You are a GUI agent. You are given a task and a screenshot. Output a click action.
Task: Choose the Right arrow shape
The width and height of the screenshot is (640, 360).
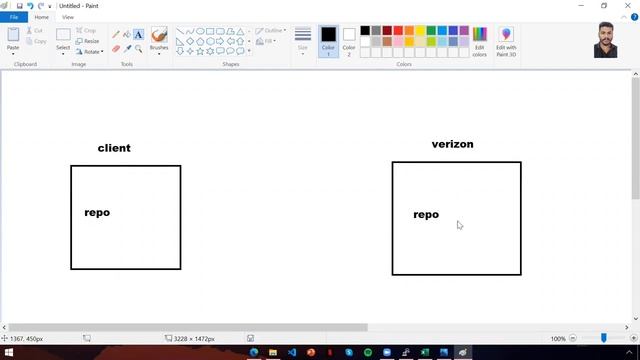[x=220, y=41]
